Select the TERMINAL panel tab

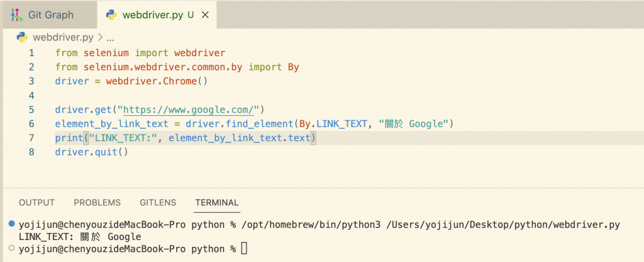point(217,202)
